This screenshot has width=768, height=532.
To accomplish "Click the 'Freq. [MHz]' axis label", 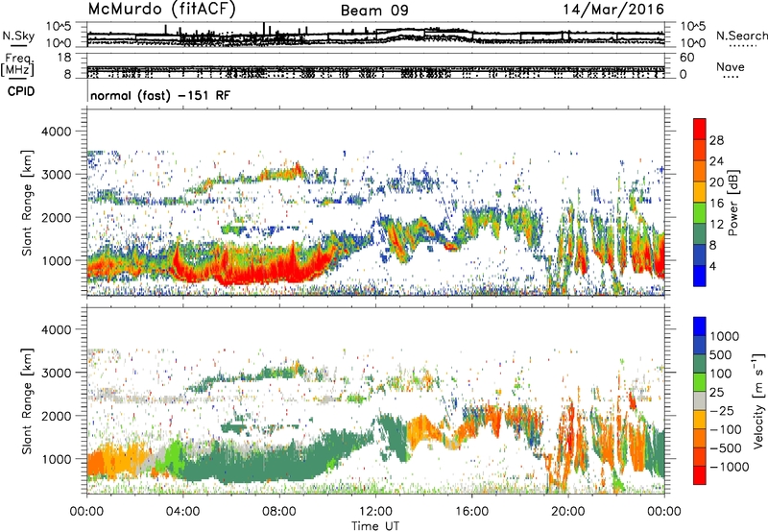I will click(17, 64).
